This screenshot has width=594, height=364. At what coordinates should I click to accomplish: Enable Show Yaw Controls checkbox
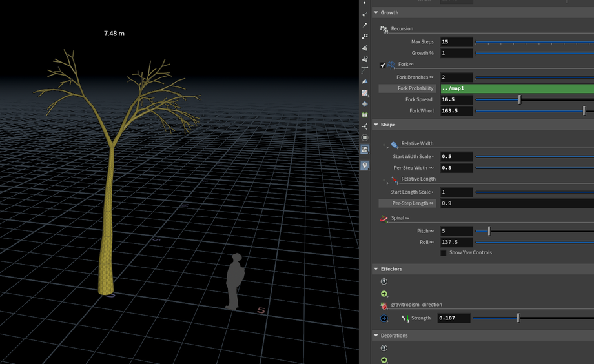pyautogui.click(x=443, y=253)
